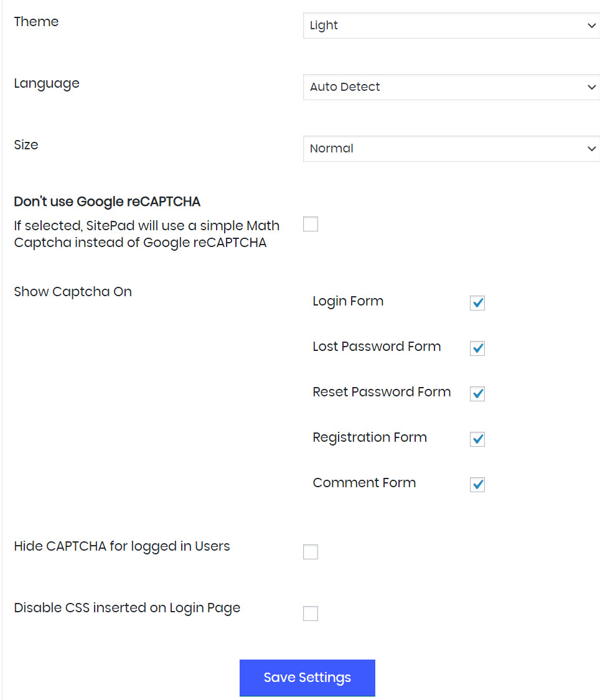Uncheck the Login Form captcha checkbox

(x=477, y=303)
